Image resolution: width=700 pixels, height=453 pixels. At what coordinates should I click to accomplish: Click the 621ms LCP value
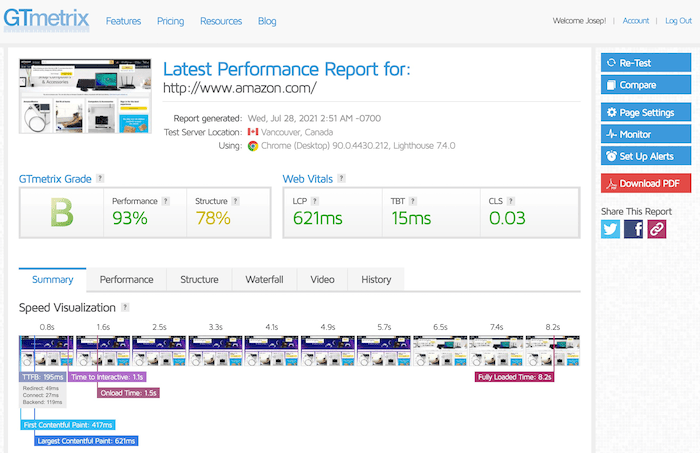pyautogui.click(x=317, y=218)
